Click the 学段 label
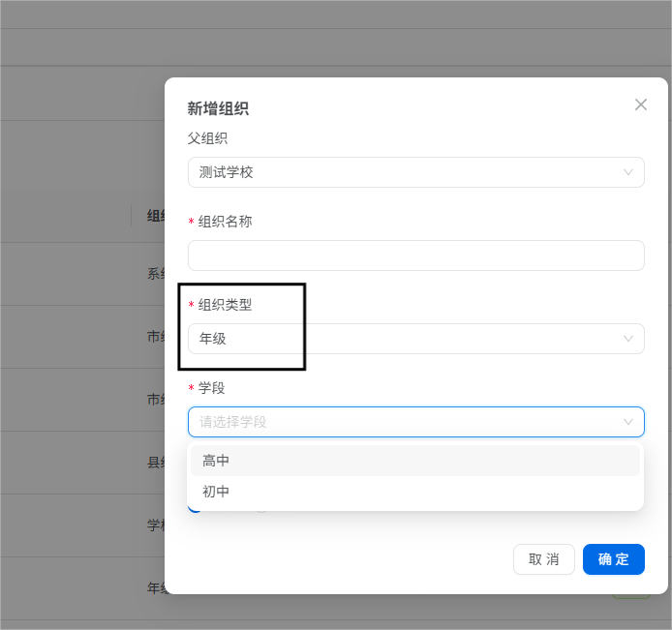This screenshot has height=630, width=672. [x=211, y=388]
